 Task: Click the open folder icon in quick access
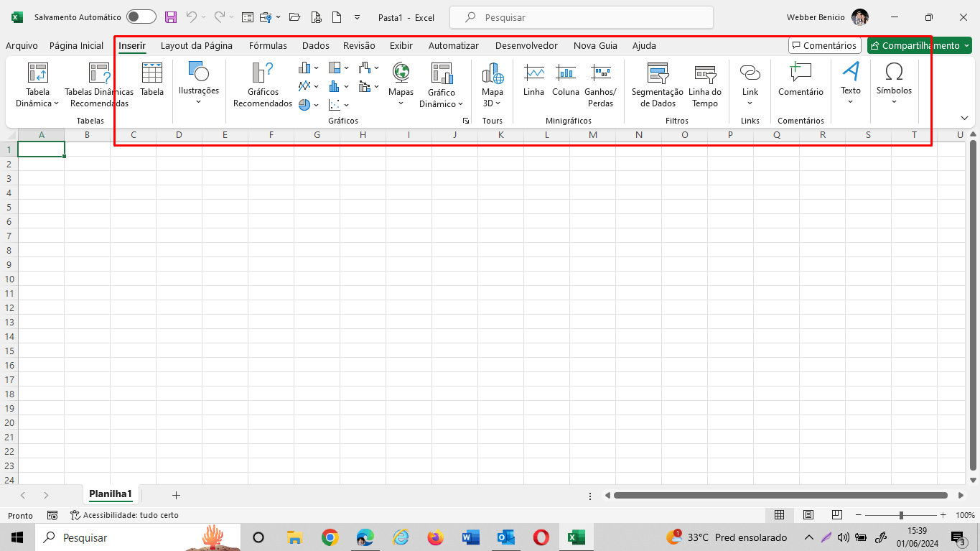294,17
